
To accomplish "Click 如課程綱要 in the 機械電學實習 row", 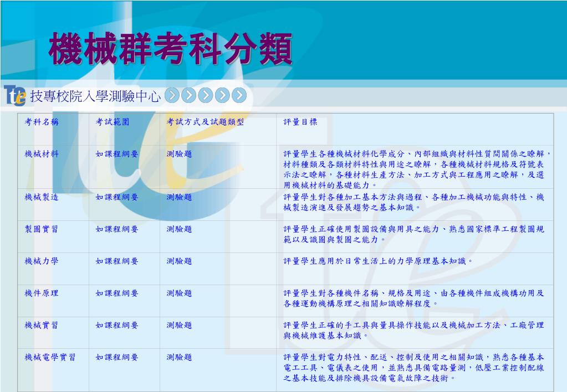I will pyautogui.click(x=117, y=357).
